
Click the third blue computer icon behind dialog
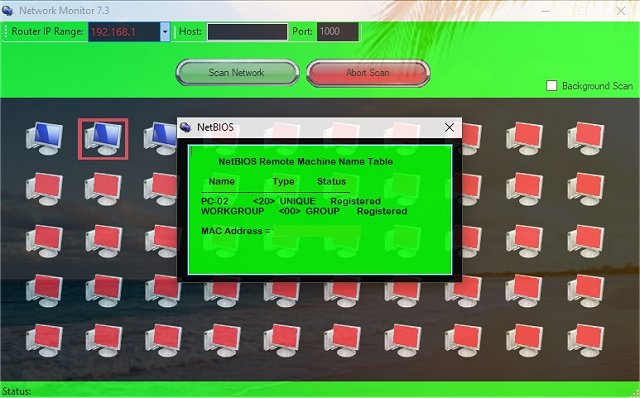tap(160, 138)
